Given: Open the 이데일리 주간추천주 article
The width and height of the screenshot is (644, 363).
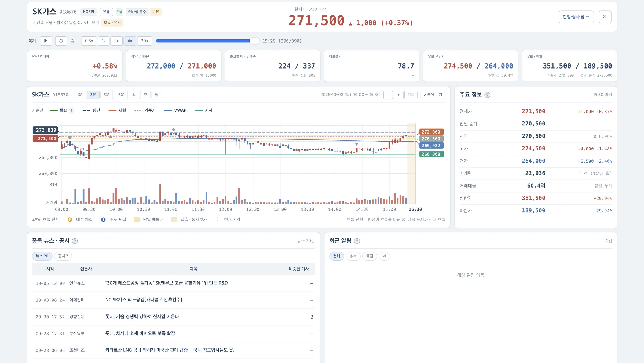Looking at the screenshot, I should tap(144, 300).
